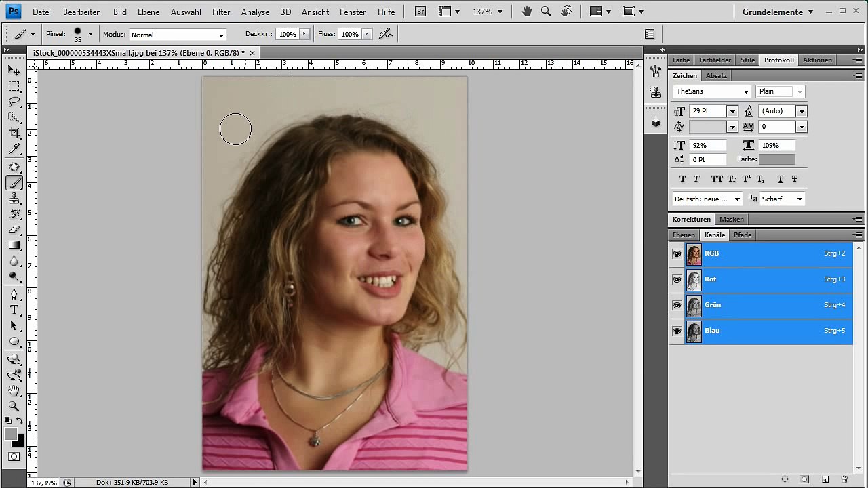Screen dimensions: 868x488
Task: Launch Adobe Bridge from the Br icon
Action: click(420, 12)
